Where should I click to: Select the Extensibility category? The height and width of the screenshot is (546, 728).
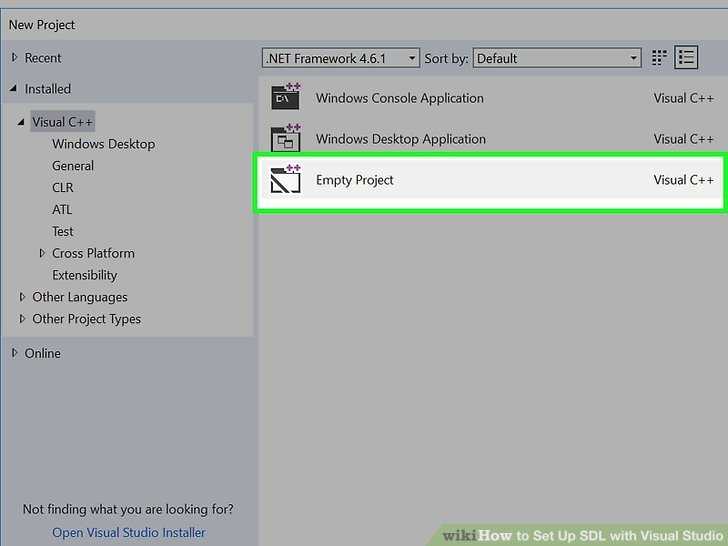click(x=84, y=275)
